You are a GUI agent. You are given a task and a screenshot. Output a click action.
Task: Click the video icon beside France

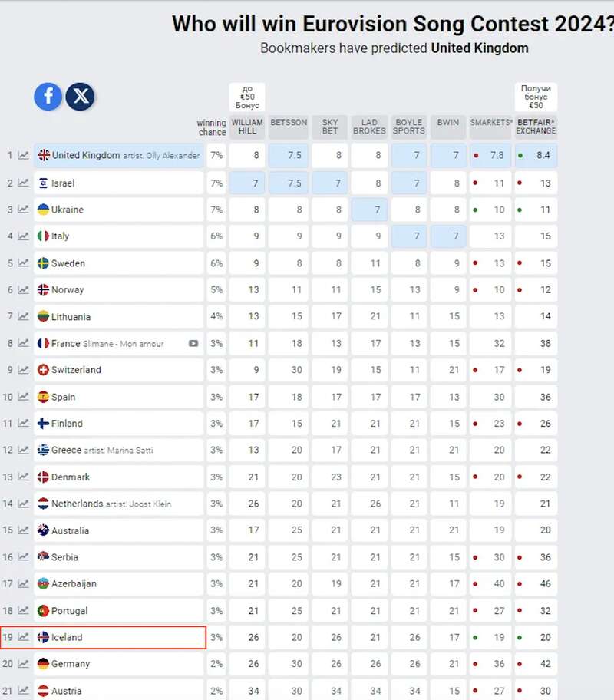point(193,344)
